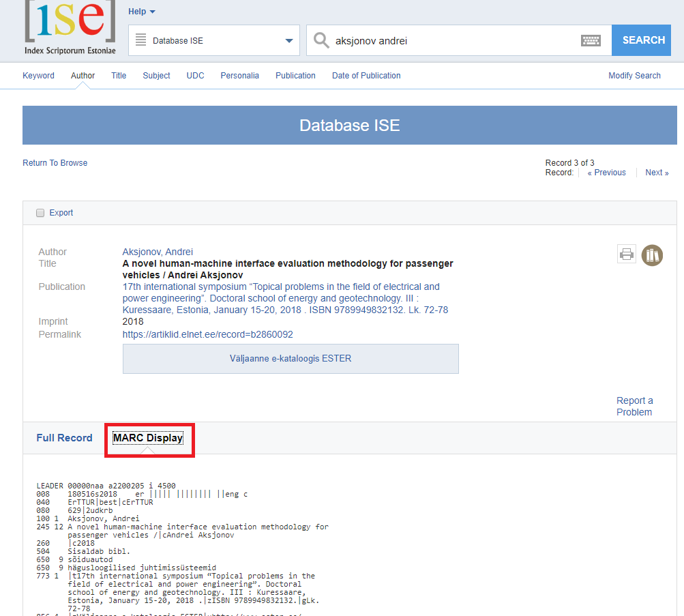Click the Modify Search link
The height and width of the screenshot is (616, 684).
(x=634, y=76)
